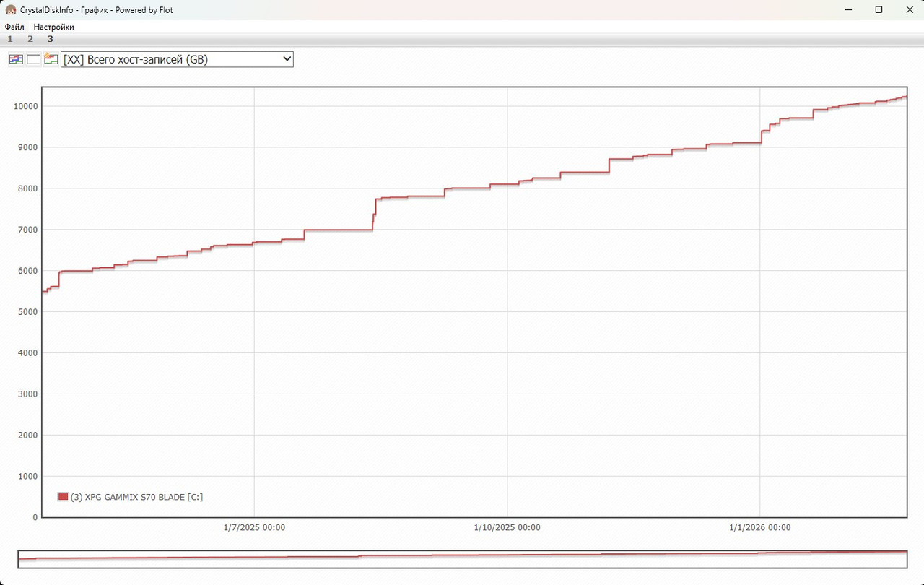
Task: Click the overview range strip below the graph
Action: [462, 559]
